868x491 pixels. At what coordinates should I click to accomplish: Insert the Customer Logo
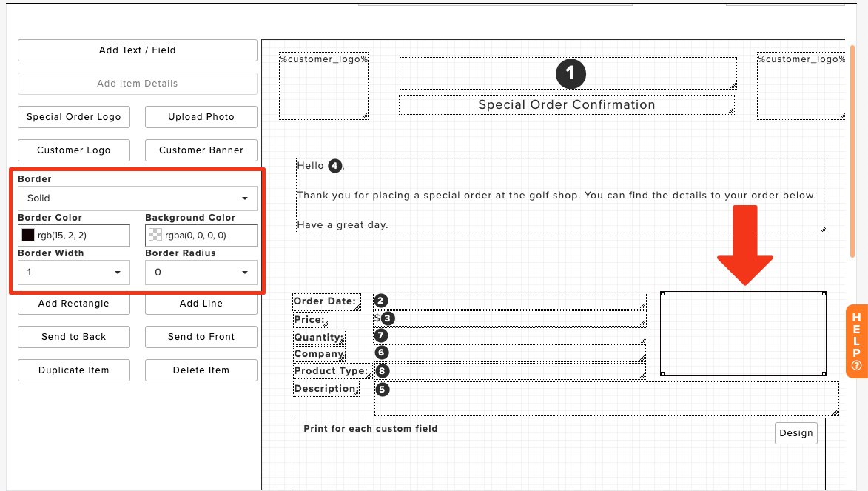[x=73, y=150]
